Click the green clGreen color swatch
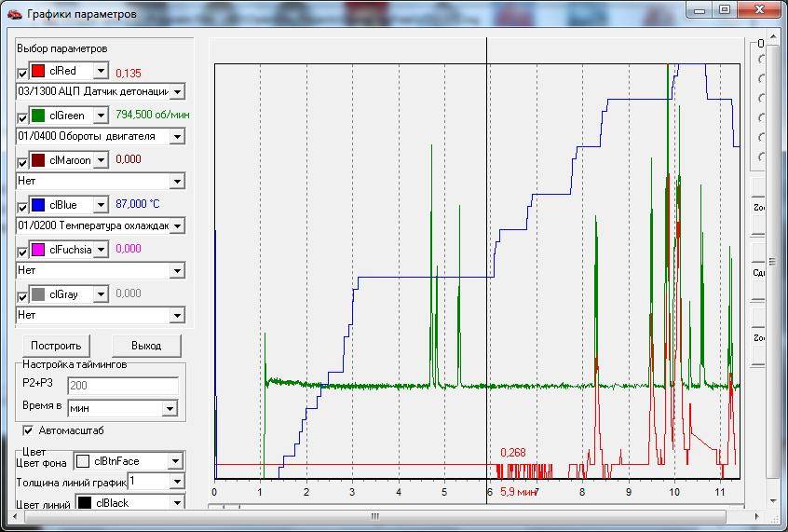This screenshot has width=788, height=532. point(38,116)
